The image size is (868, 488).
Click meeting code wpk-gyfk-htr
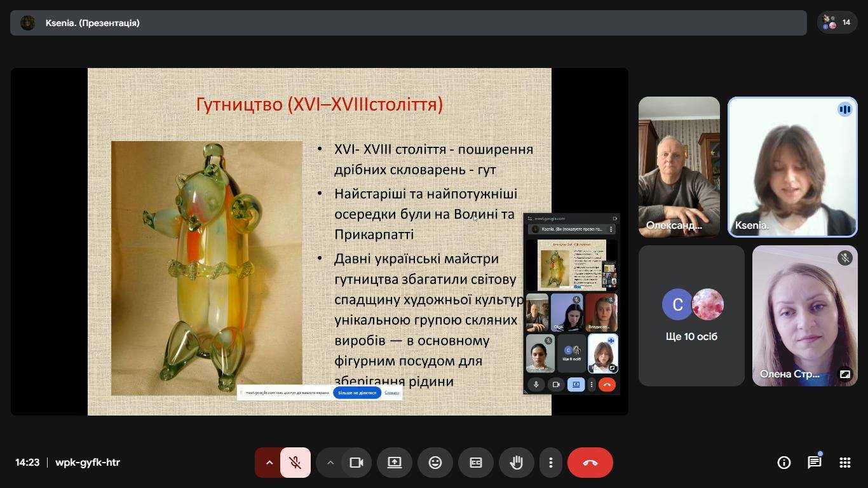pos(88,463)
